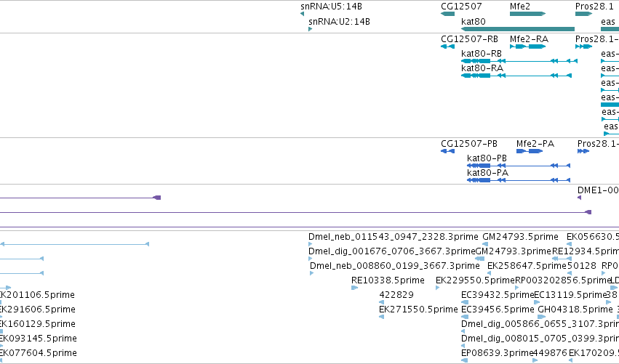Select the CG12507-RB transcript glyph
Viewport: 619px width, 364px height.
coord(447,46)
